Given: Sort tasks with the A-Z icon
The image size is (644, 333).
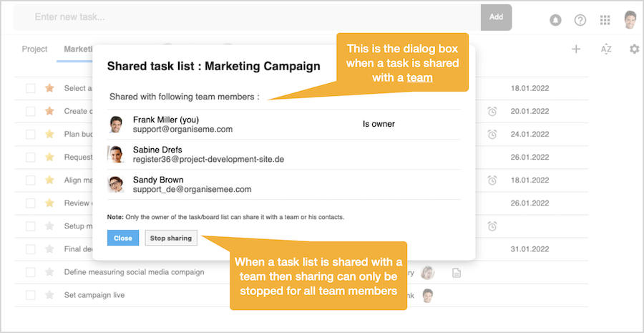Looking at the screenshot, I should coord(606,49).
